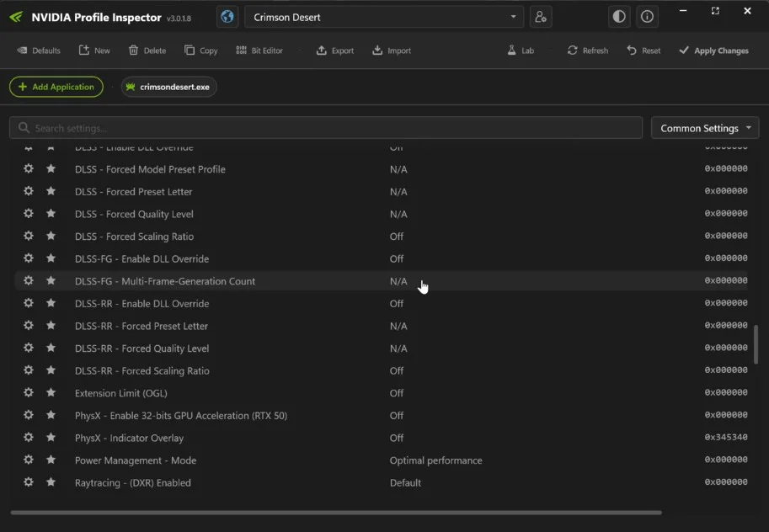The image size is (769, 532).
Task: Open the info icon in title bar
Action: 647,17
